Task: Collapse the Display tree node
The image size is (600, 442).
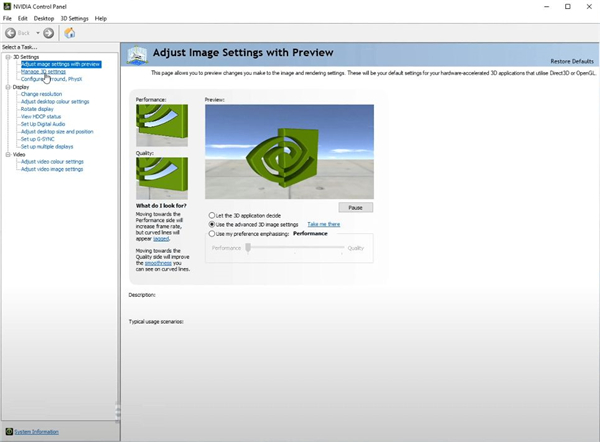Action: pos(7,87)
